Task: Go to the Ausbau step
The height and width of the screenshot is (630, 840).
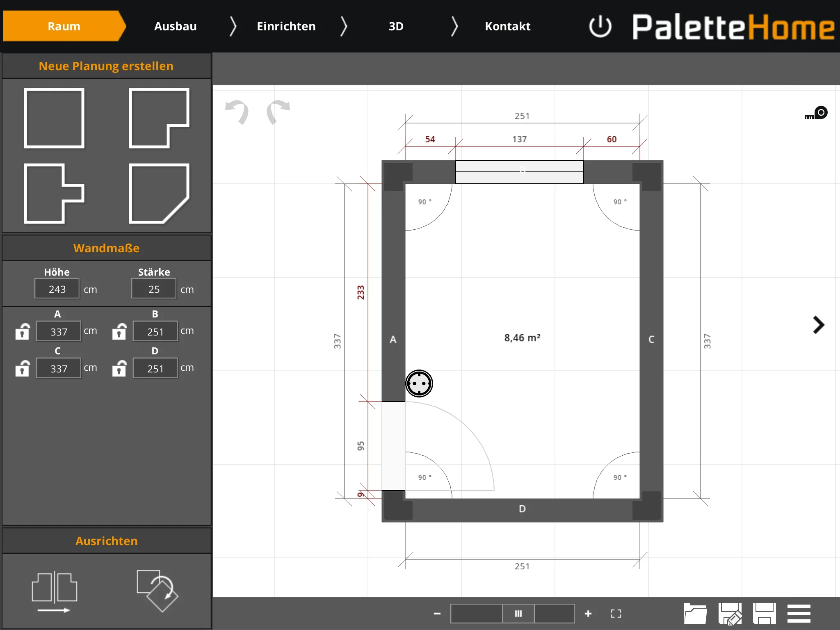Action: (176, 26)
